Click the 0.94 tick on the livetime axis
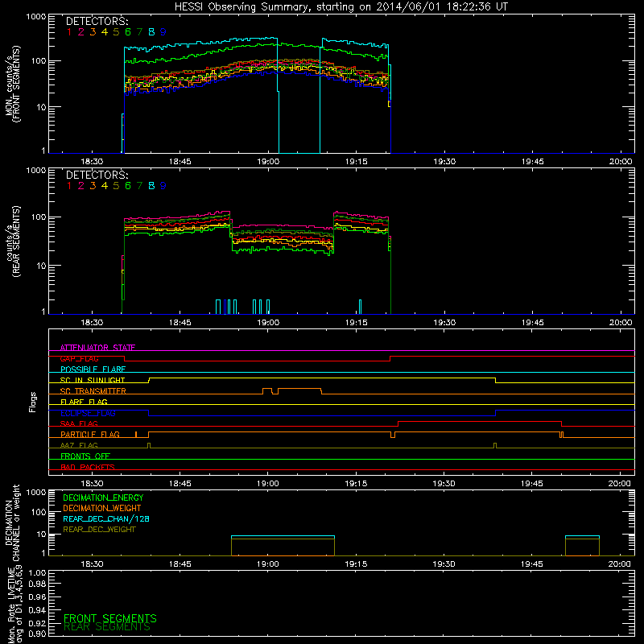 [37, 610]
